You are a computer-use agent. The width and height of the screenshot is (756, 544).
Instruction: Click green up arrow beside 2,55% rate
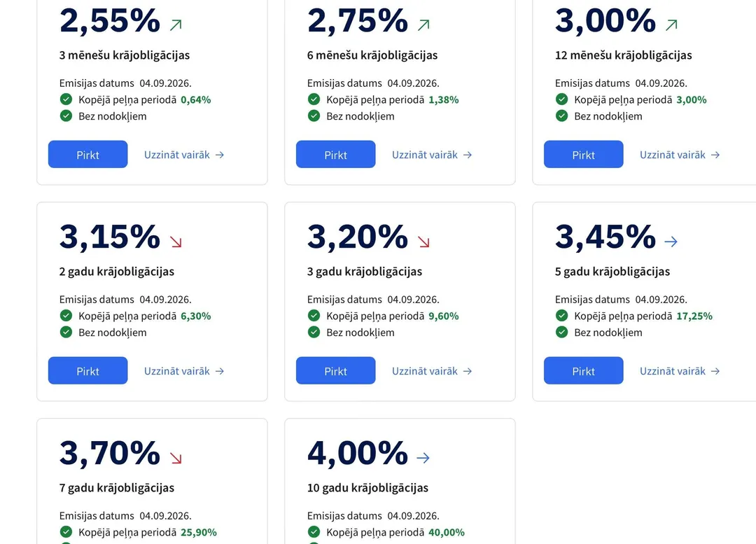coord(176,25)
